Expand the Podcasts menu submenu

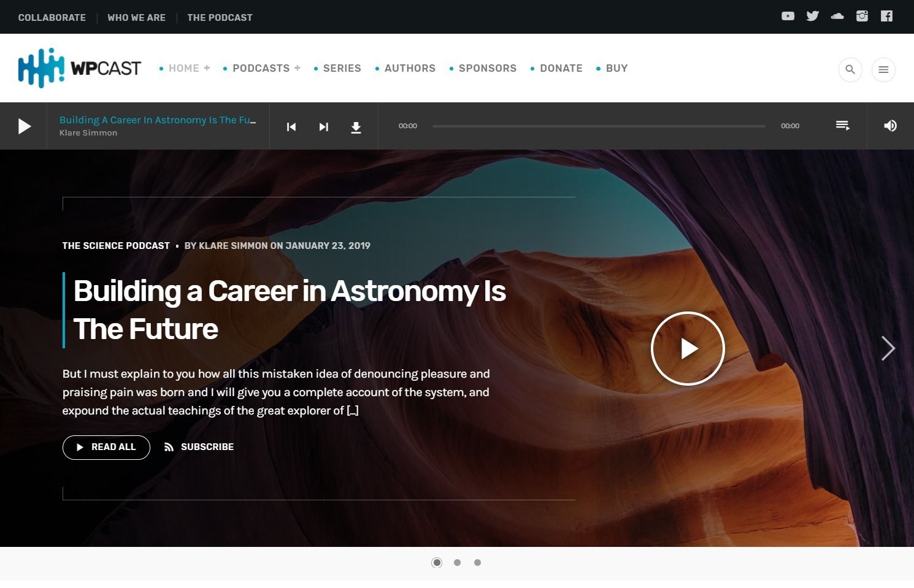(x=298, y=68)
